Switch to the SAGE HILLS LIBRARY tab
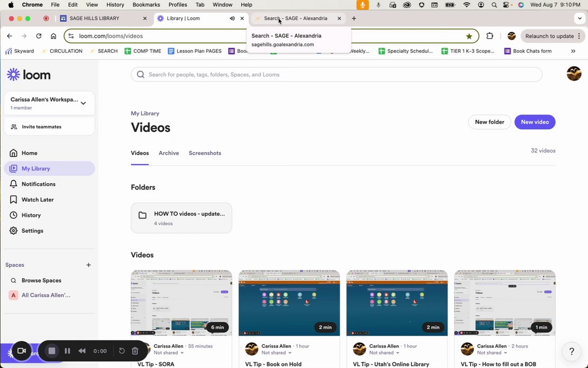The height and width of the screenshot is (368, 588). pyautogui.click(x=104, y=18)
